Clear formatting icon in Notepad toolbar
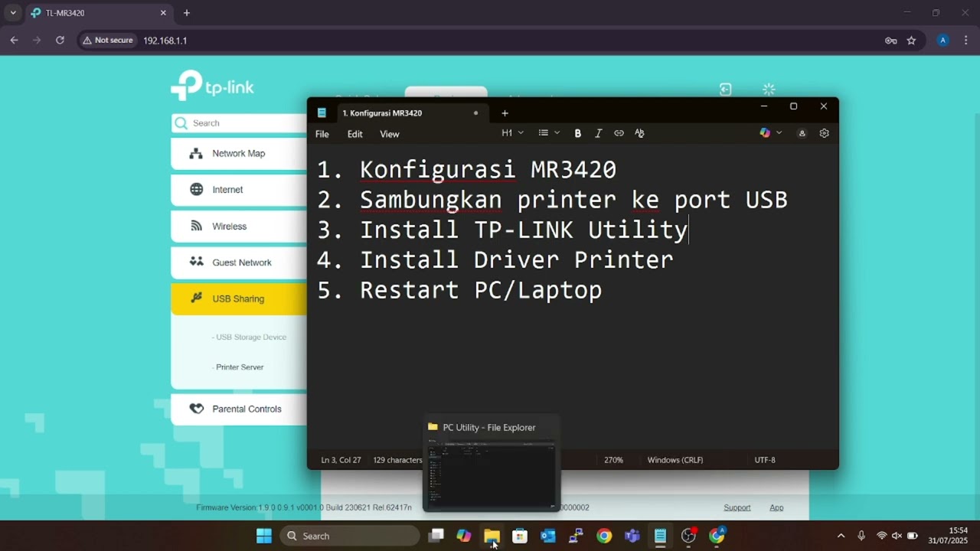980x551 pixels. 639,133
